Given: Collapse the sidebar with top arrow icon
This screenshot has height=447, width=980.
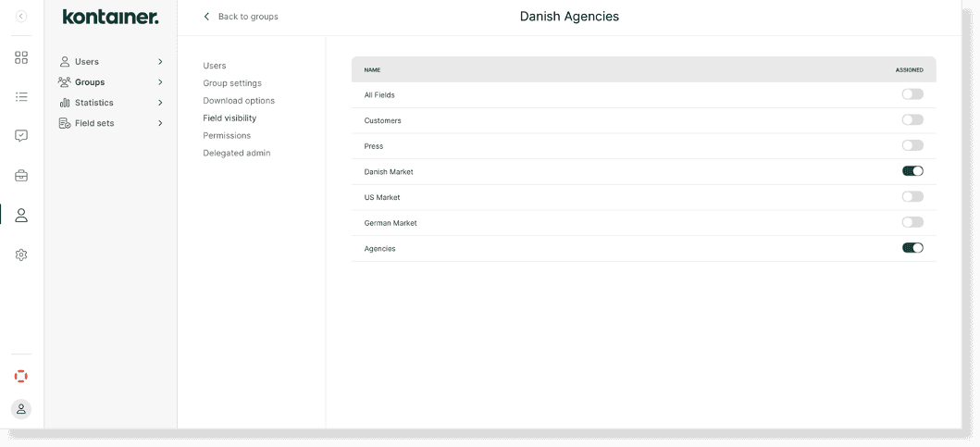Looking at the screenshot, I should (x=21, y=17).
